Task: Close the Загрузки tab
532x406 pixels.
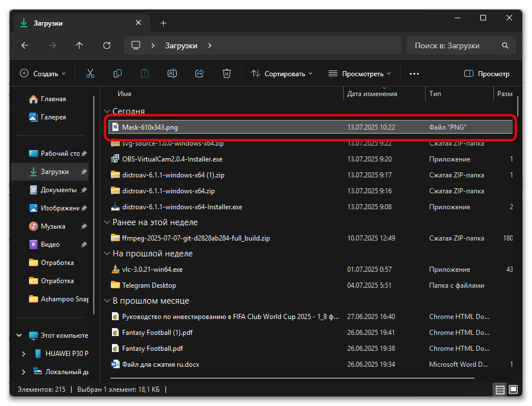Action: [x=139, y=23]
